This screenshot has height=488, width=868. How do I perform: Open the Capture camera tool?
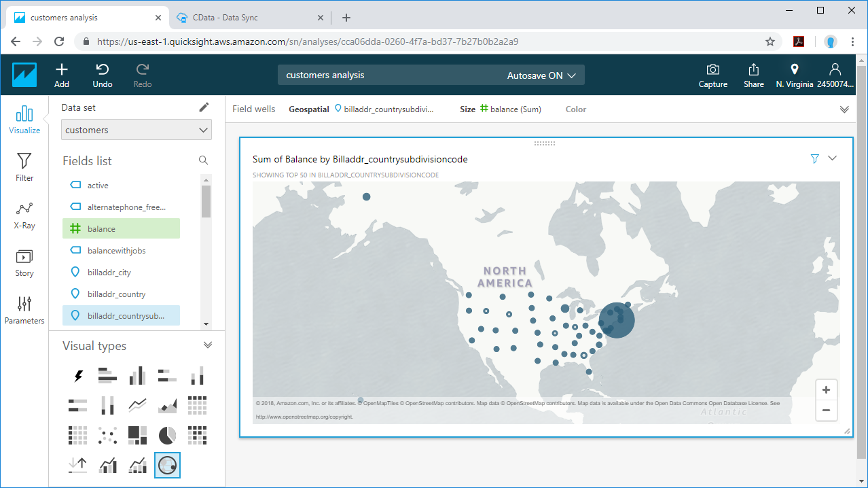pyautogui.click(x=712, y=75)
